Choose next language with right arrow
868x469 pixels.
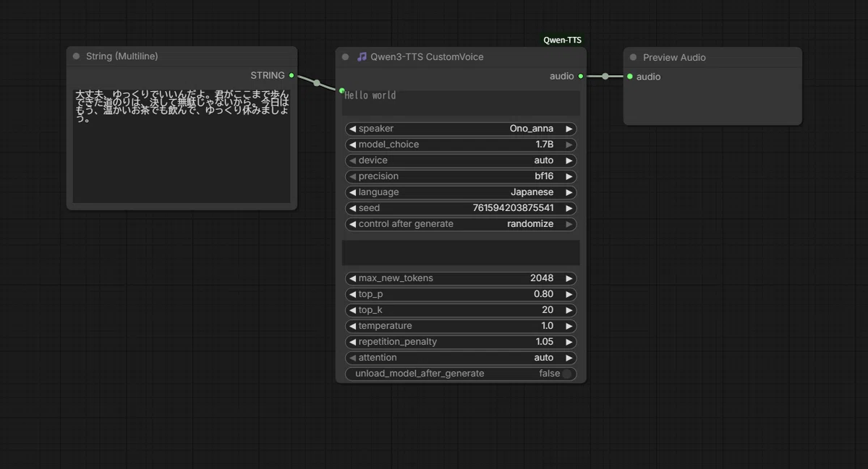point(569,192)
